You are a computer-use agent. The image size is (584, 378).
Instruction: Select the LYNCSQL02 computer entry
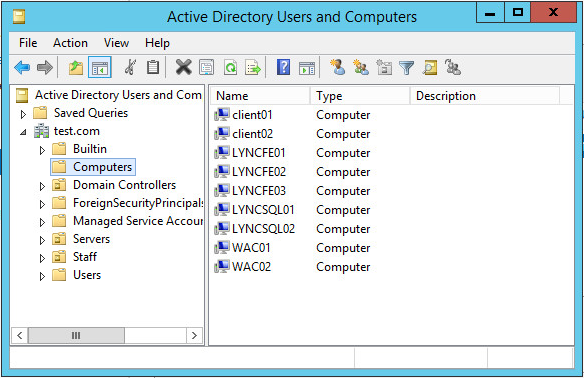pyautogui.click(x=263, y=229)
